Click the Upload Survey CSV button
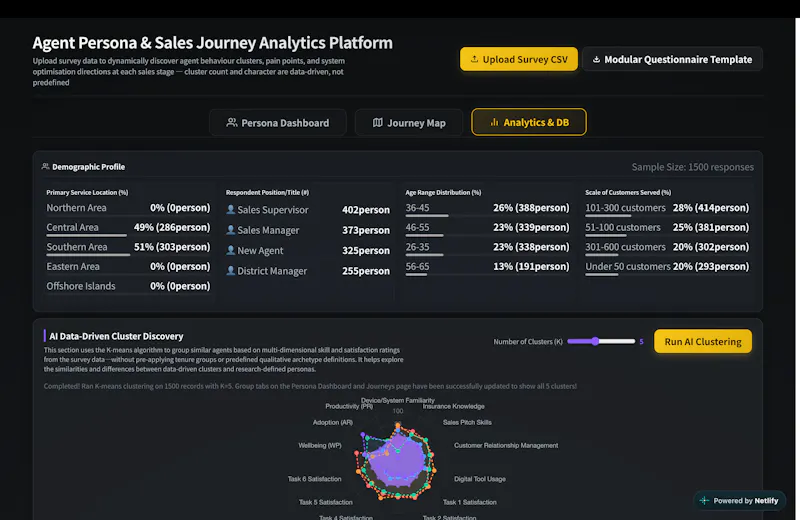 pos(519,59)
